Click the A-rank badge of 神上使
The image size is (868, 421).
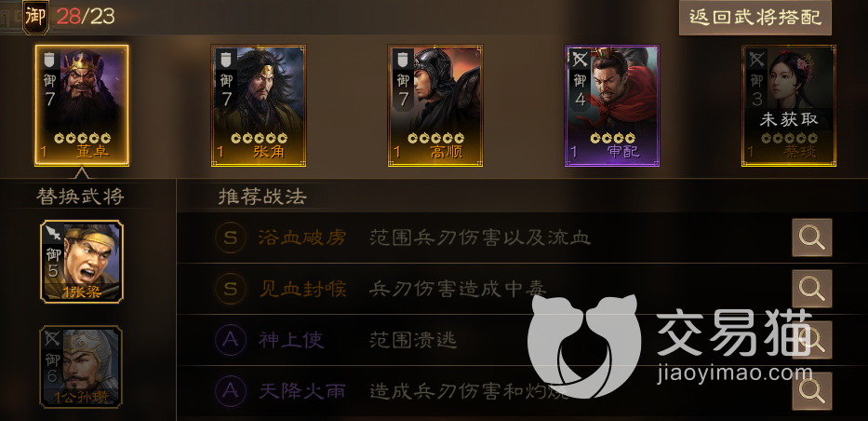[231, 340]
